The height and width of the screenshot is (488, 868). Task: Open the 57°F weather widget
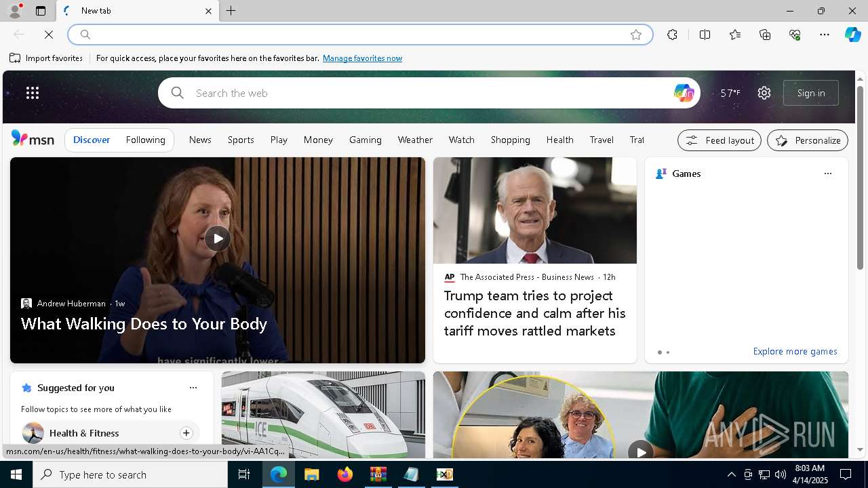[730, 93]
